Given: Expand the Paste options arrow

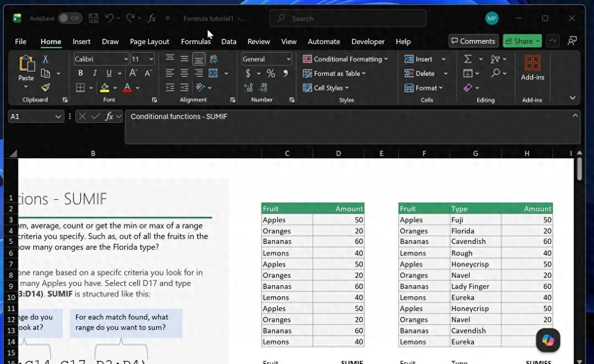Looking at the screenshot, I should (26, 87).
